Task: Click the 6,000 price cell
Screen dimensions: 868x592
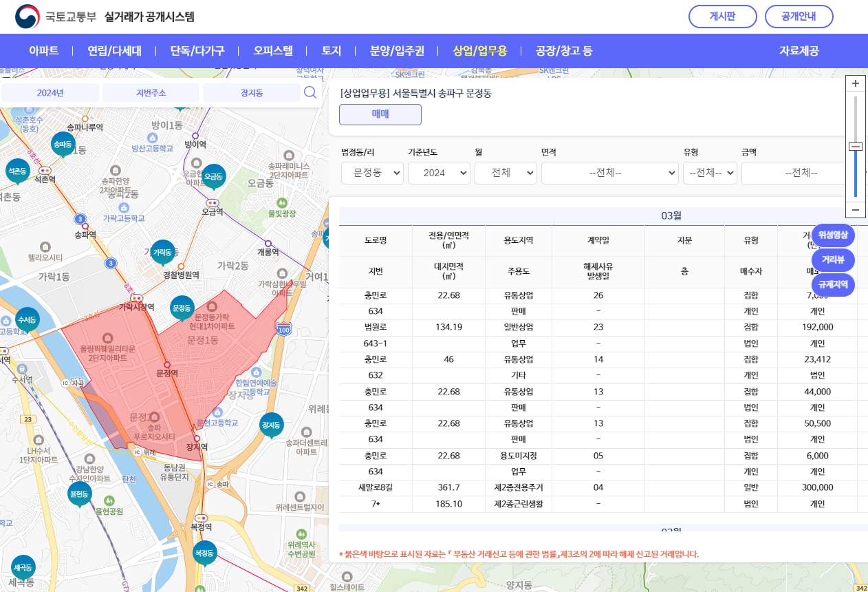Action: click(817, 456)
